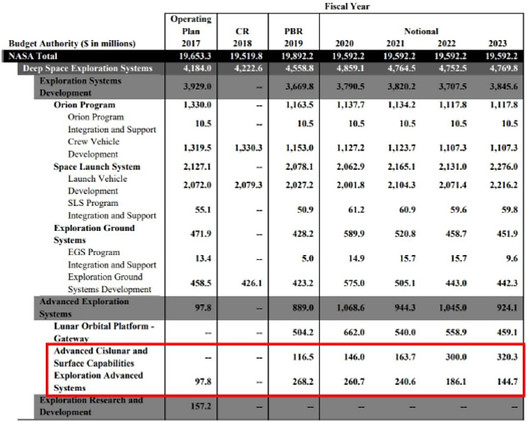Click Crew Vehicle Development 2018 value 1,330.3
This screenshot has width=527, height=422.
pyautogui.click(x=248, y=148)
